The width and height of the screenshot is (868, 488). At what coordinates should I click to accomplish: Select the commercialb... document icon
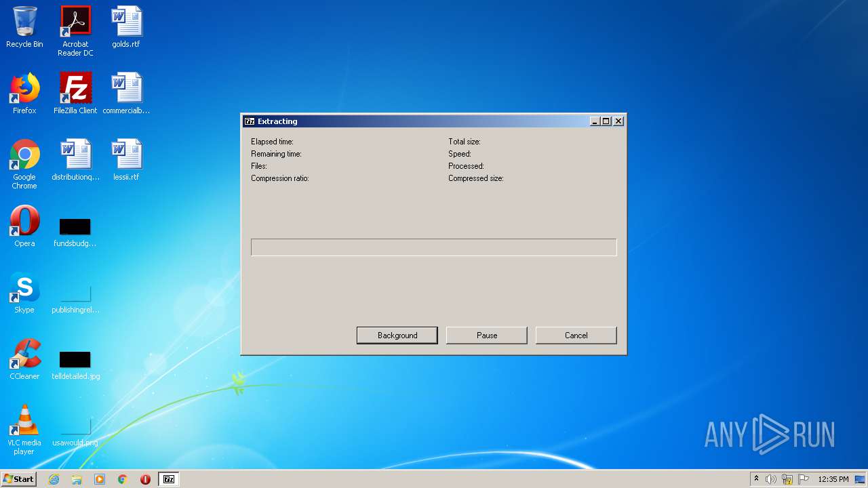pyautogui.click(x=126, y=94)
